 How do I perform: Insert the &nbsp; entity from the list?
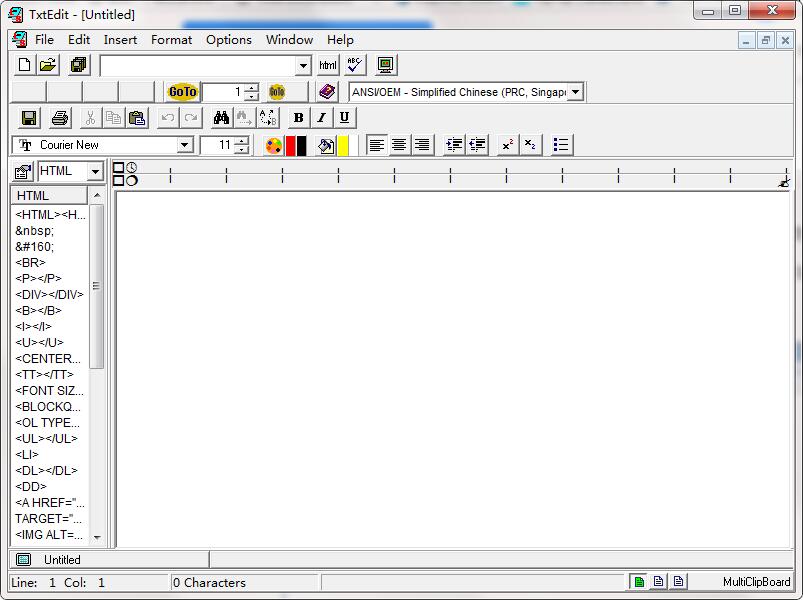pyautogui.click(x=34, y=231)
